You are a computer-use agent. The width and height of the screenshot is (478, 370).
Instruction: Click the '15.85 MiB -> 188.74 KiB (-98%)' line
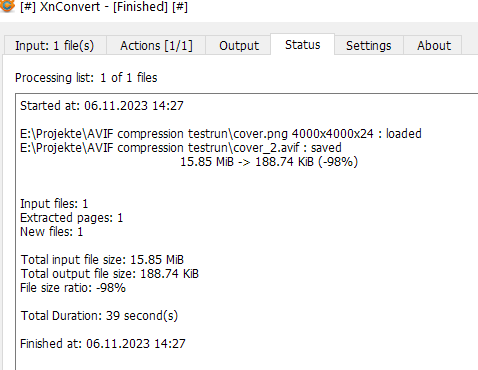(x=269, y=162)
